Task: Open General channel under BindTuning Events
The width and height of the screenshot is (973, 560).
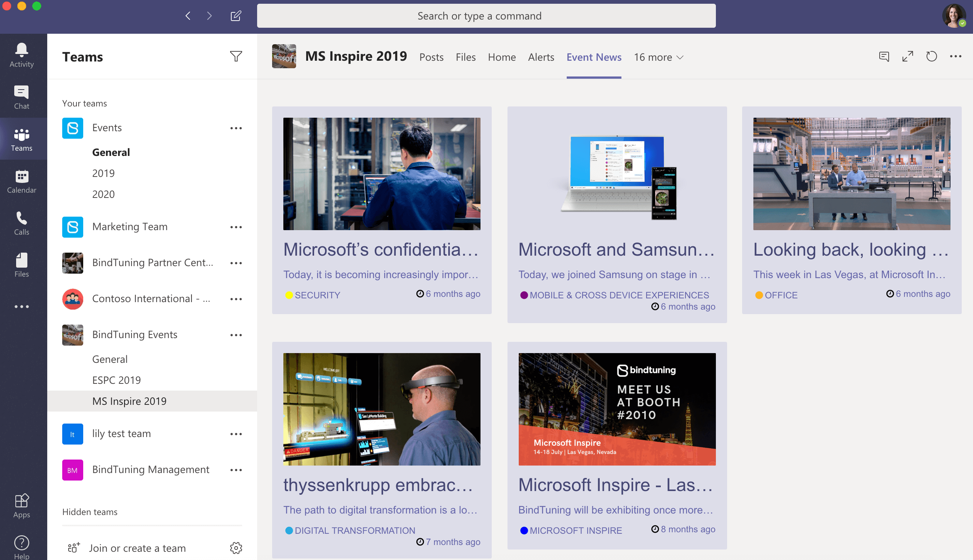Action: coord(109,359)
